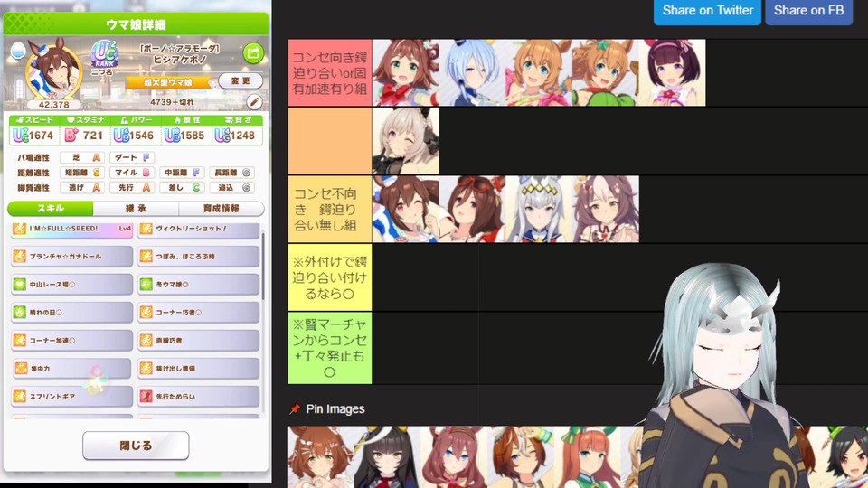Click the 先行 A strategy cell
This screenshot has height=488, width=868.
point(132,188)
